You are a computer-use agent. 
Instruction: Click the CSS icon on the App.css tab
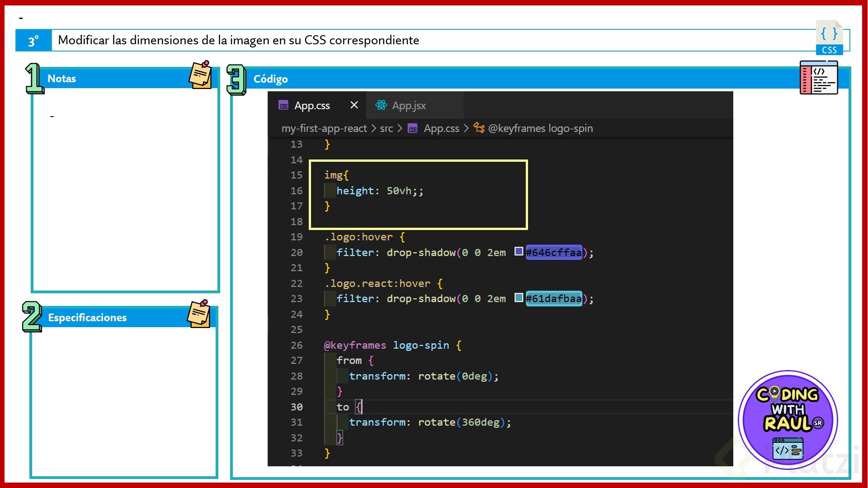pyautogui.click(x=283, y=106)
